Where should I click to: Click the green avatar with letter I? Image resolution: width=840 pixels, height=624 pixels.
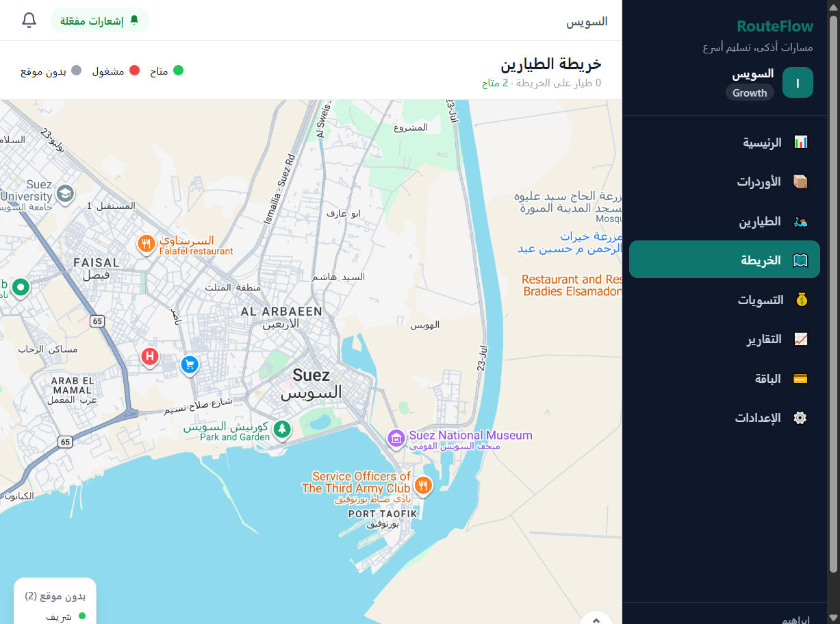click(x=798, y=83)
